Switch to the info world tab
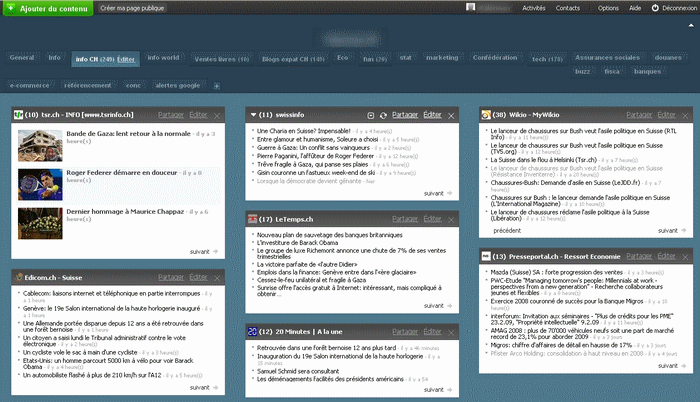This screenshot has width=700, height=402. click(x=163, y=58)
